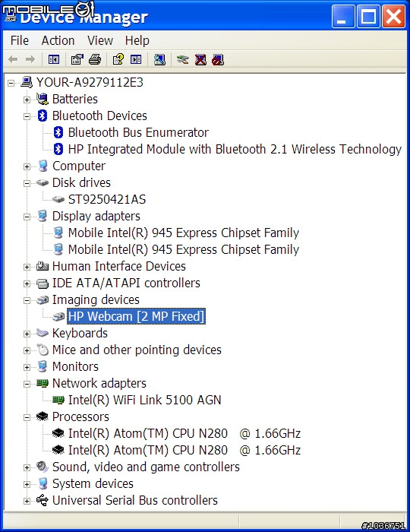The height and width of the screenshot is (532, 410).
Task: Collapse the Imaging devices node
Action: pyautogui.click(x=27, y=300)
